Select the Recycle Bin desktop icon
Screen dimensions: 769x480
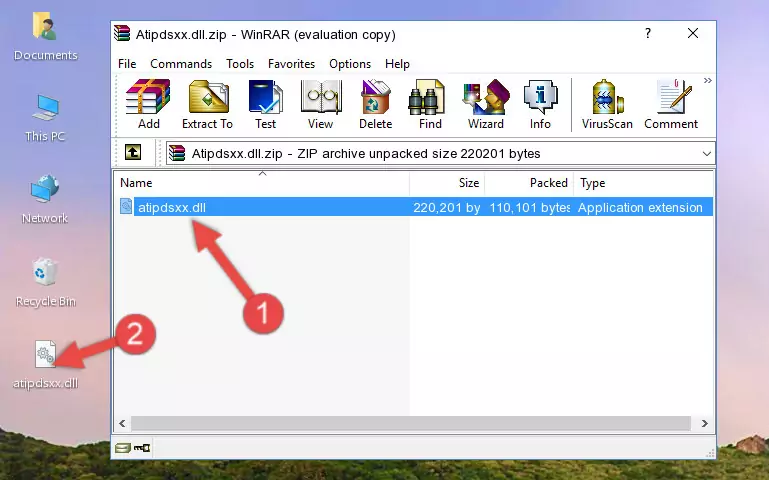tap(45, 282)
